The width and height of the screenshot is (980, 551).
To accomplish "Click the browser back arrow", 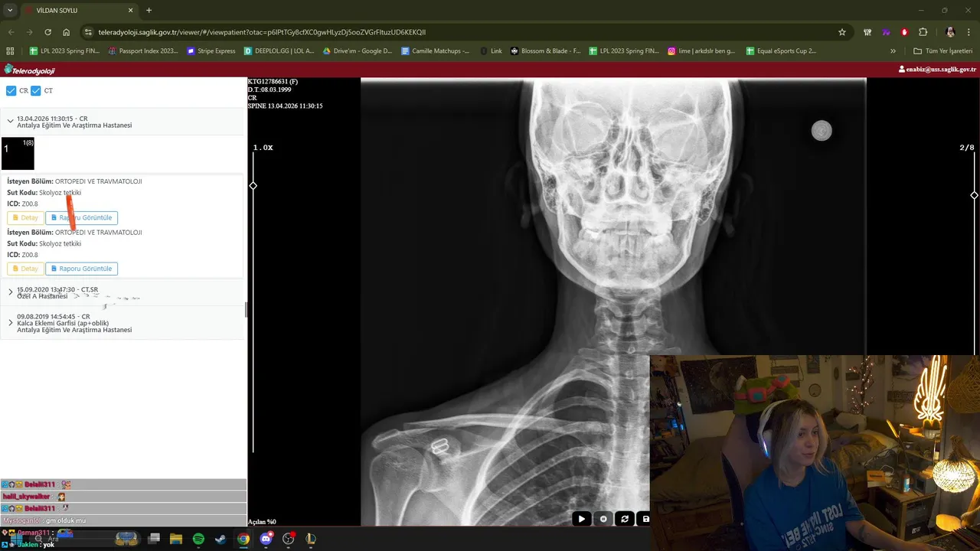I will pyautogui.click(x=11, y=32).
